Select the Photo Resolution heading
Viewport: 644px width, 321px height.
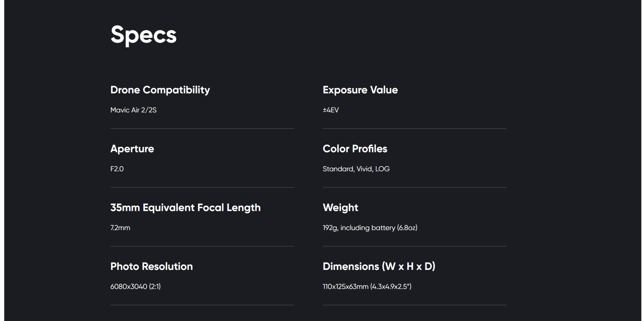152,266
